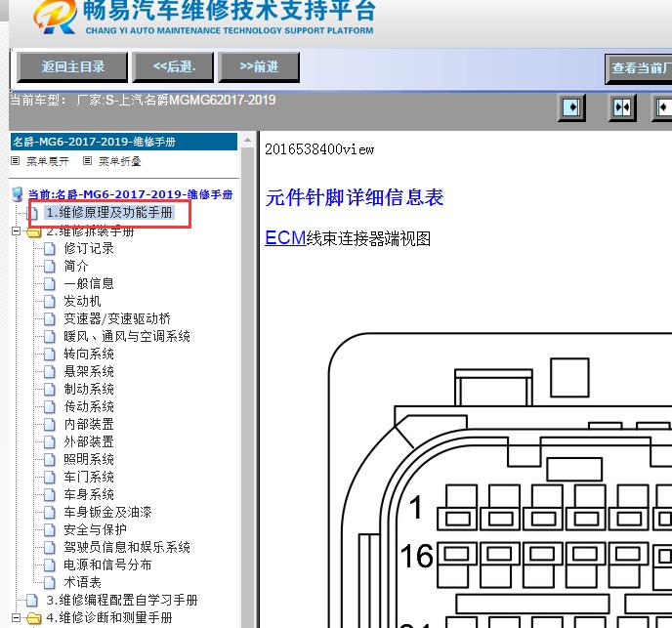Image resolution: width=672 pixels, height=628 pixels.
Task: Select 4.维修诊断和测量手册 folder
Action: click(x=109, y=617)
